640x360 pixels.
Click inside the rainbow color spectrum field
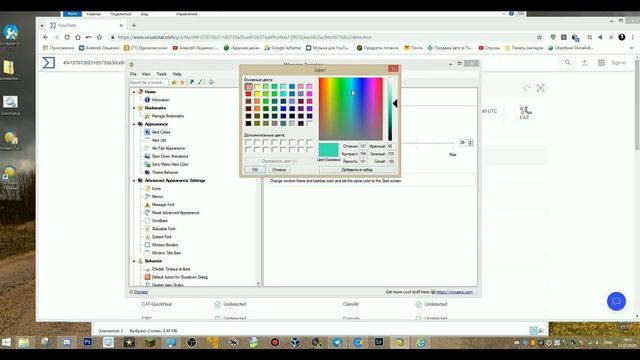(x=351, y=109)
